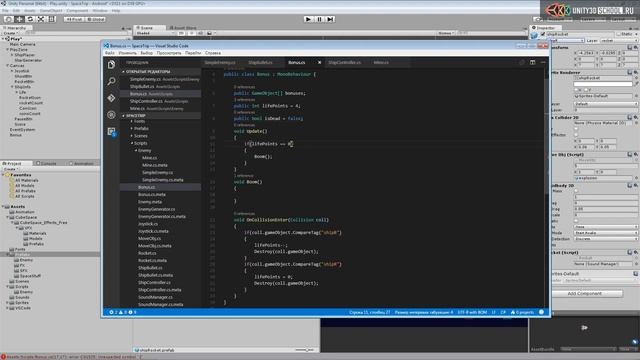Open Transform component help icon
Image resolution: width=640 pixels, height=360 pixels.
629,47
